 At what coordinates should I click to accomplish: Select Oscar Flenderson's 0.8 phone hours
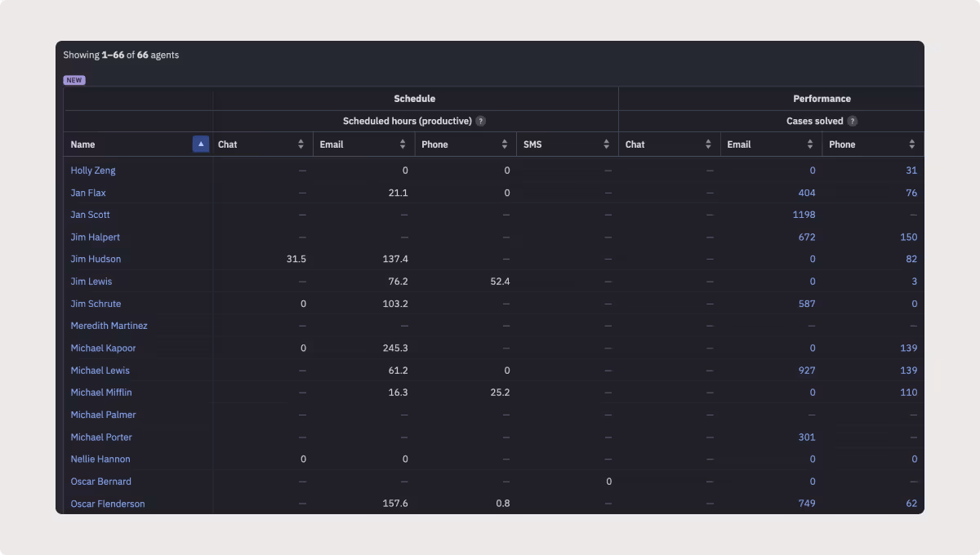point(502,504)
